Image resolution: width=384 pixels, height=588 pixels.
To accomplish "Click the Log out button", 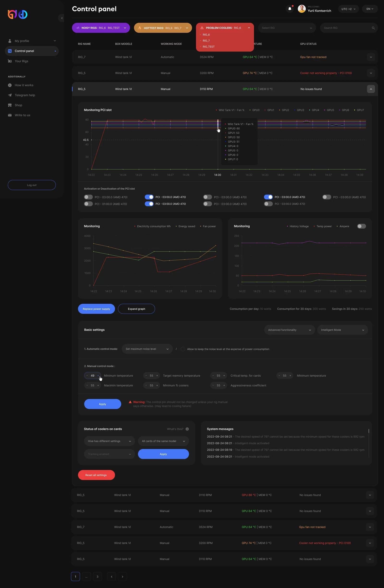I will 32,185.
